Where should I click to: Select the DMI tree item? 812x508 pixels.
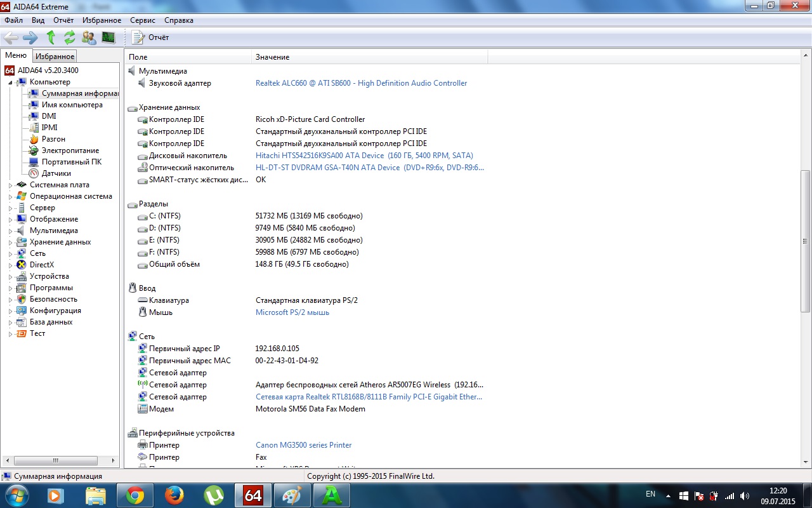point(49,116)
